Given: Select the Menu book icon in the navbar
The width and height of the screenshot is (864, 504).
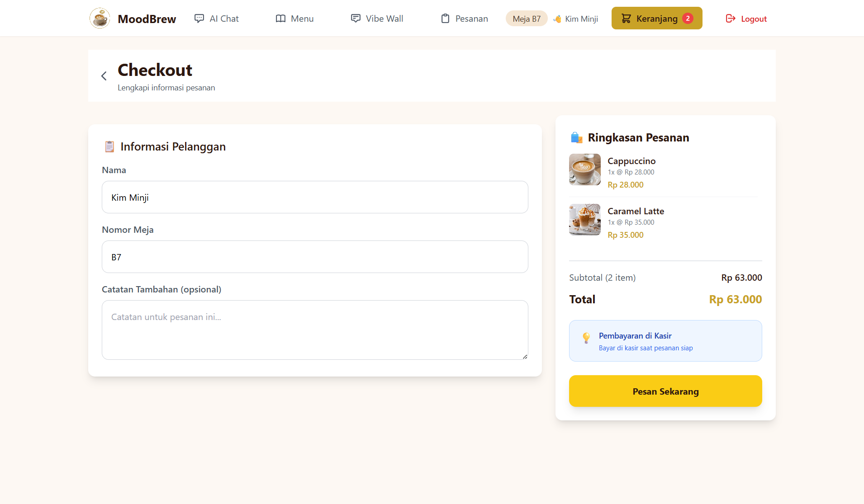Looking at the screenshot, I should pyautogui.click(x=281, y=18).
